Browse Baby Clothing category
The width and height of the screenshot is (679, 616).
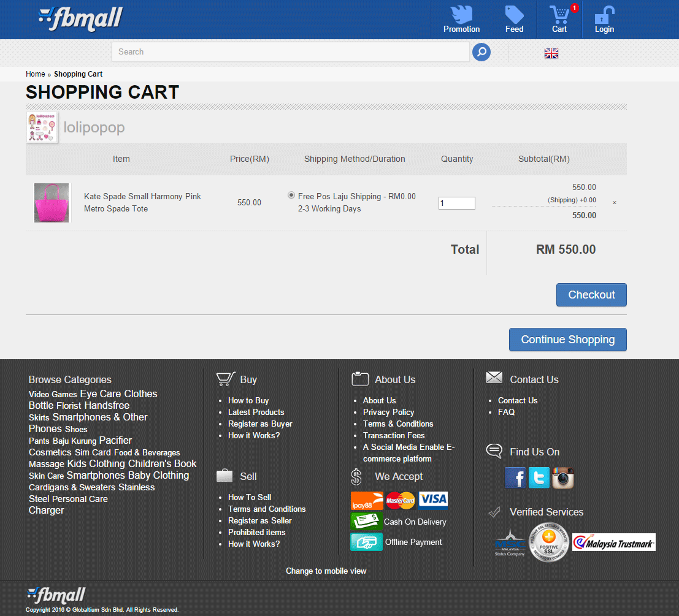(x=158, y=476)
